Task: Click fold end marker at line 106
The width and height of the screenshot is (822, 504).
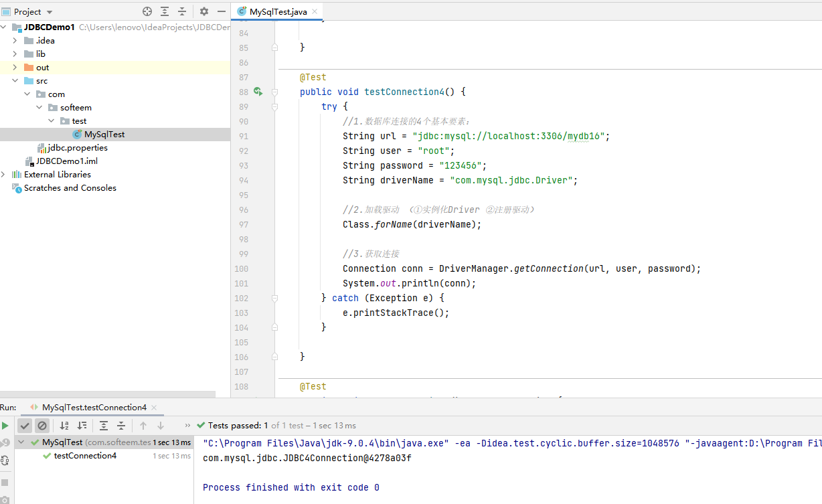Action: 275,357
